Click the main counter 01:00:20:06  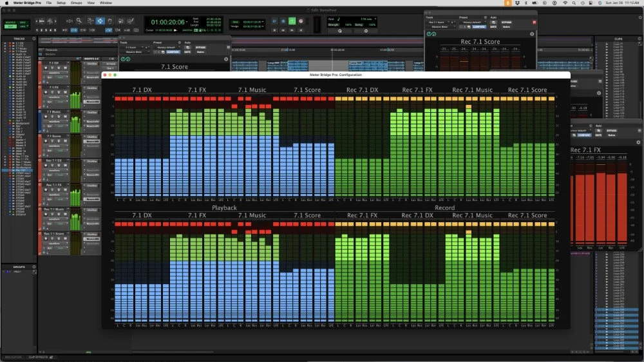click(167, 22)
